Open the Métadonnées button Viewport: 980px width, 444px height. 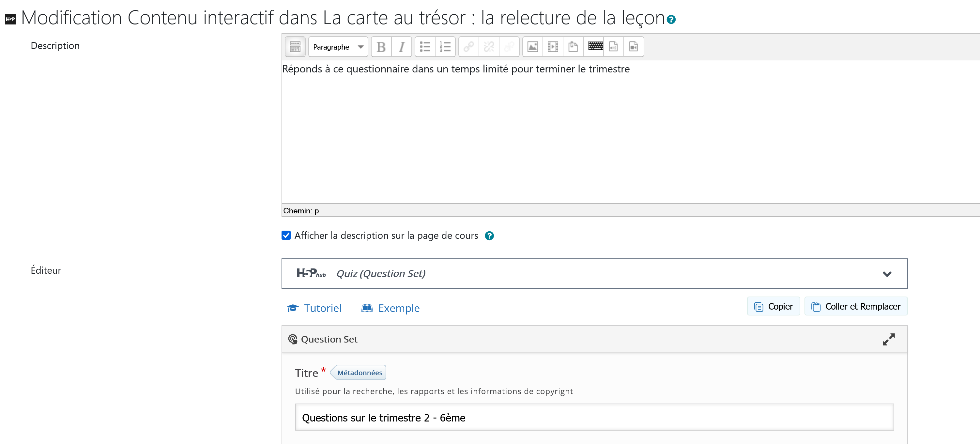click(358, 373)
